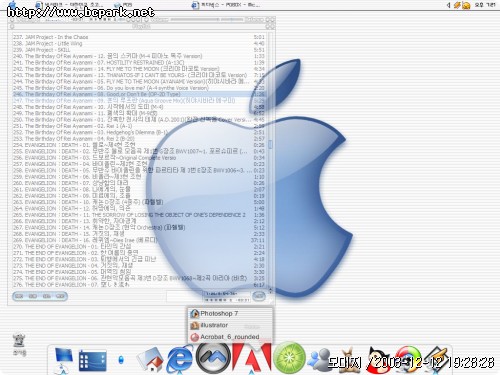
Task: Choose Illustrator from the popup menu
Action: click(x=230, y=325)
